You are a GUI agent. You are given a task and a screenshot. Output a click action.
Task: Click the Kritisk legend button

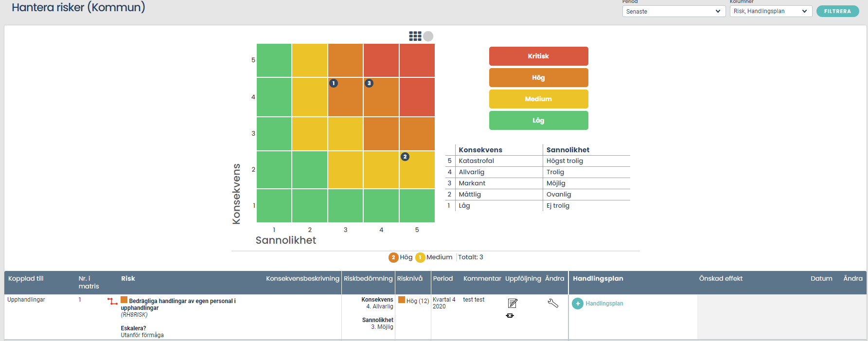(x=538, y=56)
